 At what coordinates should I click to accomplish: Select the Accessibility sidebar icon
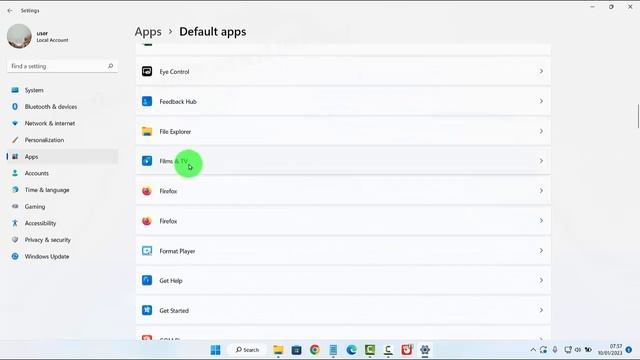tap(15, 223)
